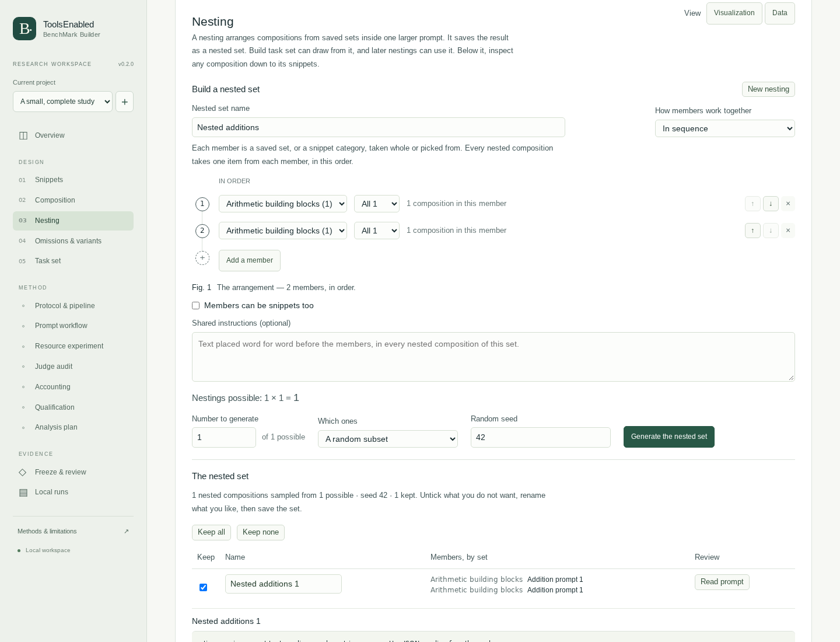840x642 pixels.
Task: Click the Keep all button
Action: tap(211, 532)
